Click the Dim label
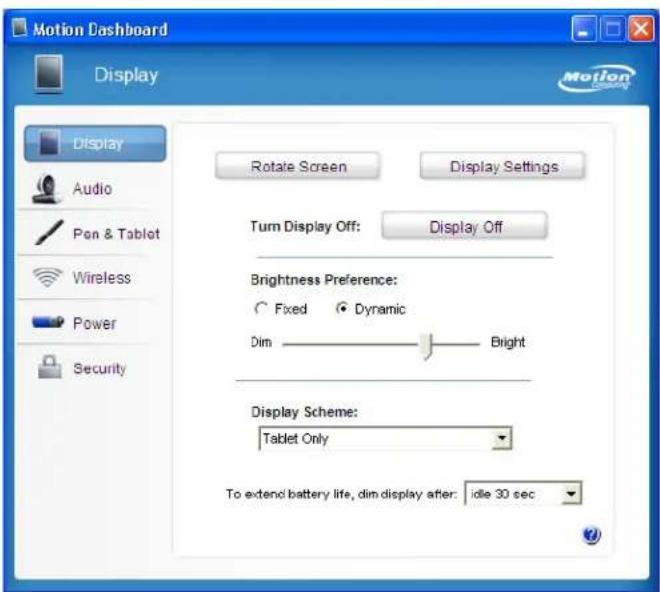 point(261,342)
